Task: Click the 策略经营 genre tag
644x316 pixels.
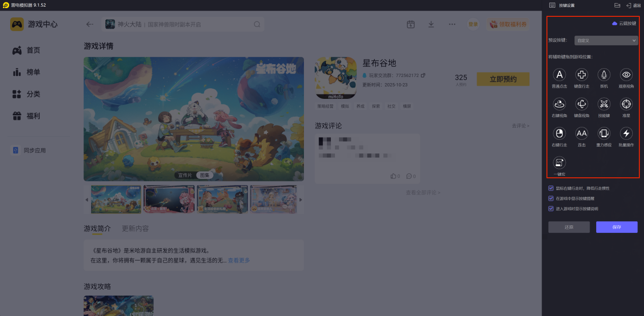Action: (325, 107)
